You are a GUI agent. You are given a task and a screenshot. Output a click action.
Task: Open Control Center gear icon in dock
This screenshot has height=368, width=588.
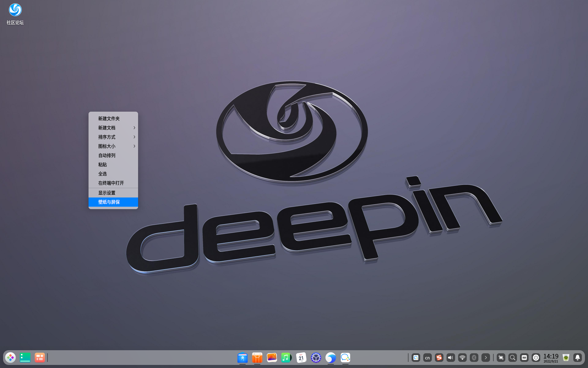[316, 358]
